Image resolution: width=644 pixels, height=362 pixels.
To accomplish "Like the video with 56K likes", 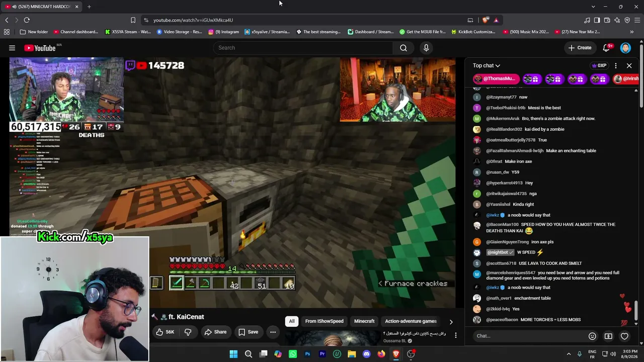I will pyautogui.click(x=165, y=332).
